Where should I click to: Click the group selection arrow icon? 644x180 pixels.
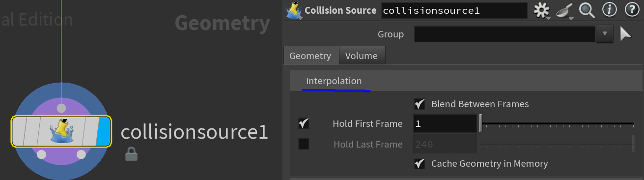[x=625, y=34]
